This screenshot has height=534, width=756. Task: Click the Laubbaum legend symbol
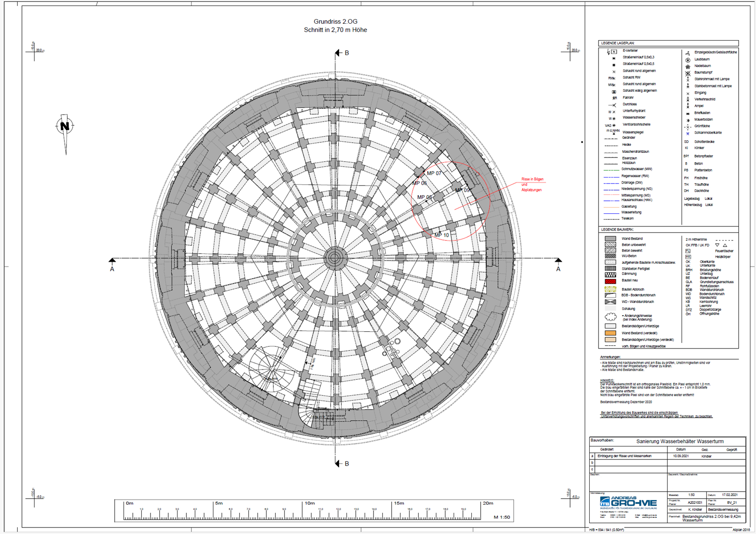pos(688,60)
